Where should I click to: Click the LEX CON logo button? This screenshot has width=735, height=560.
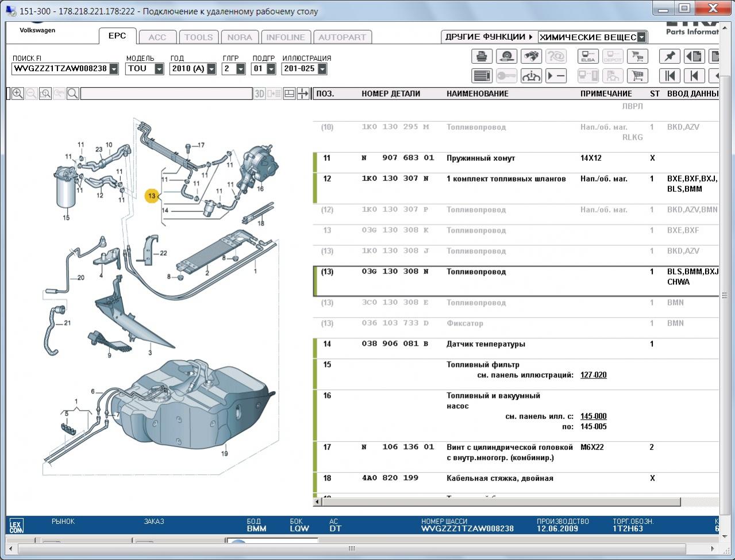[x=16, y=526]
